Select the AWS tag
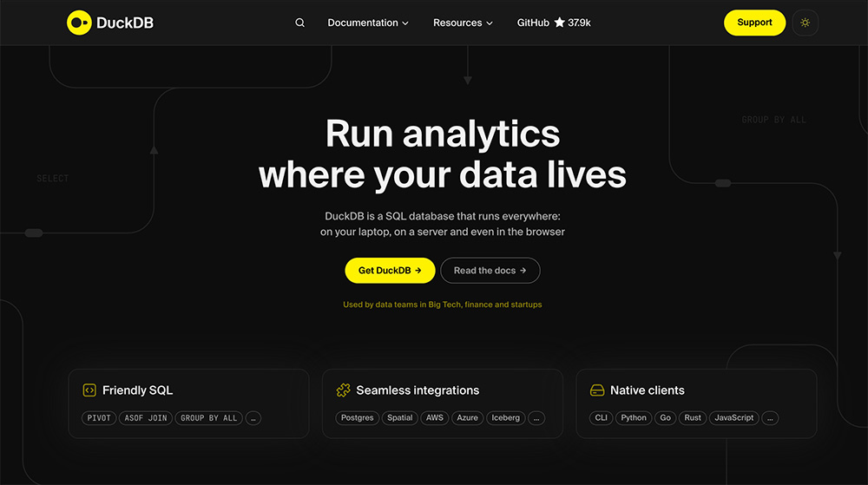Screen dimensions: 868x485 [x=435, y=418]
